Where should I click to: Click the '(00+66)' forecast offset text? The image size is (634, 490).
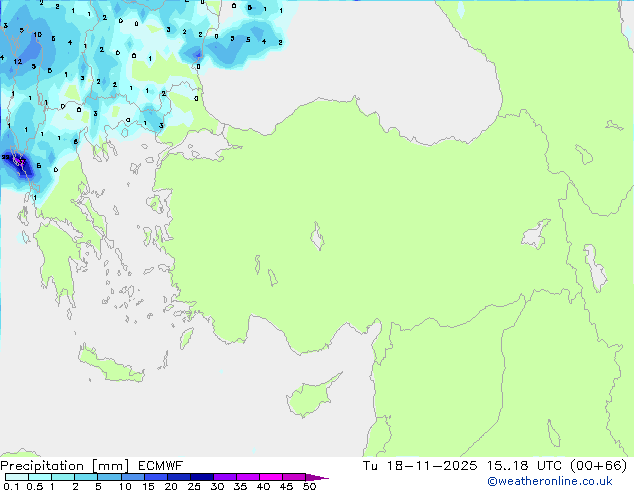598,466
